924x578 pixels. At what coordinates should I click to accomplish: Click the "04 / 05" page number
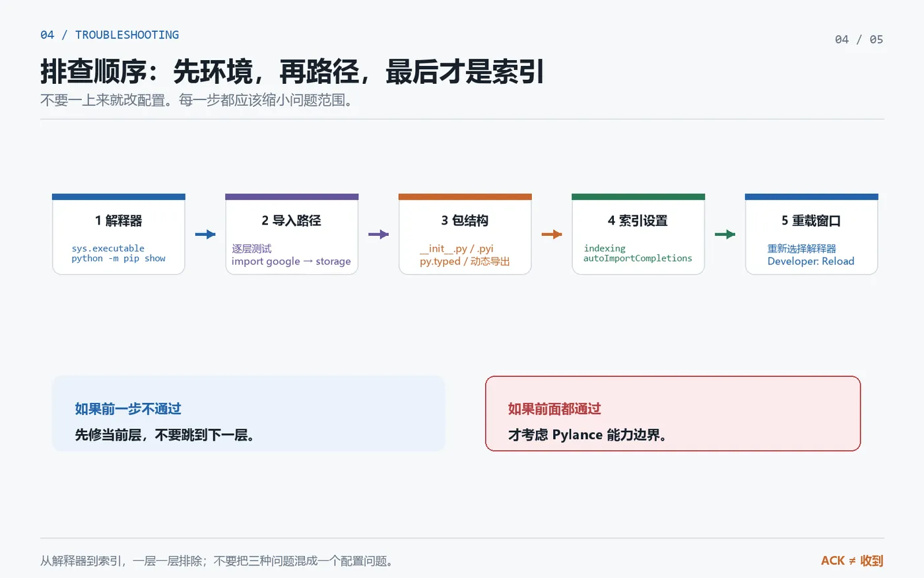click(x=859, y=40)
